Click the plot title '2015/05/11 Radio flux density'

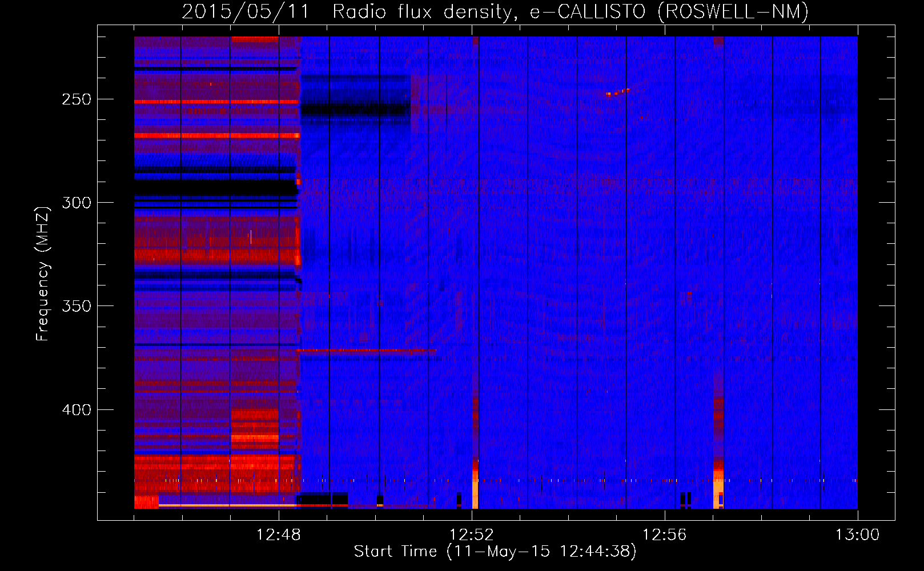[495, 11]
